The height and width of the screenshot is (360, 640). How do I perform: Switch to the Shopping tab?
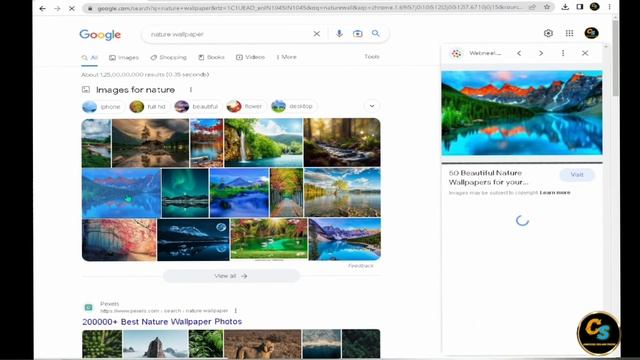(x=169, y=58)
